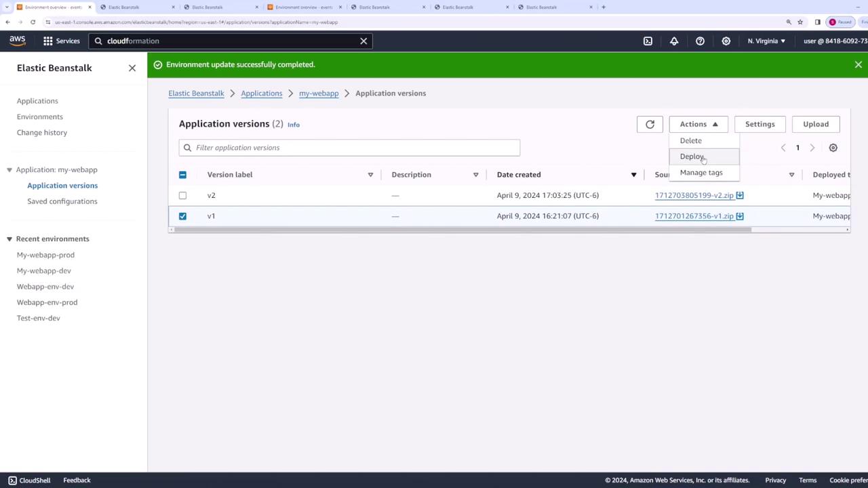Image resolution: width=868 pixels, height=488 pixels.
Task: Open the Terms footer link
Action: (x=808, y=481)
